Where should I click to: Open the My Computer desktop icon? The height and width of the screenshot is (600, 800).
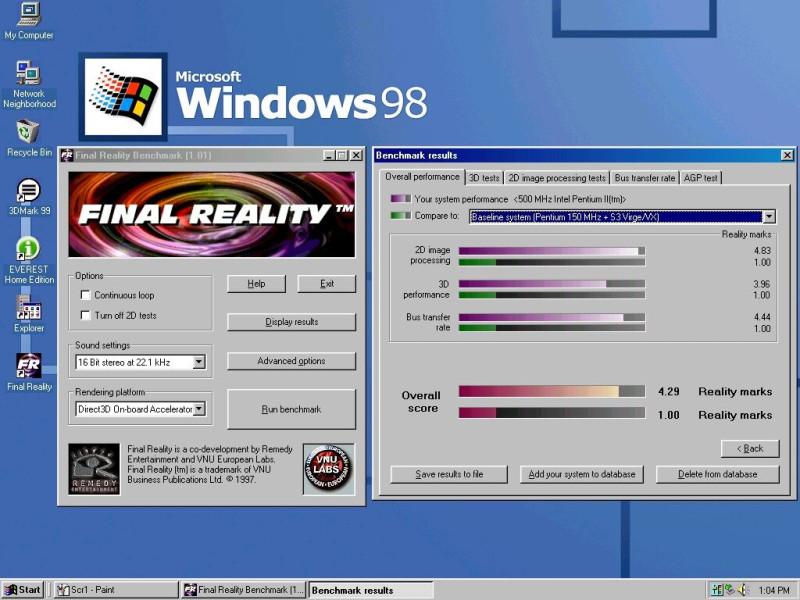point(29,20)
